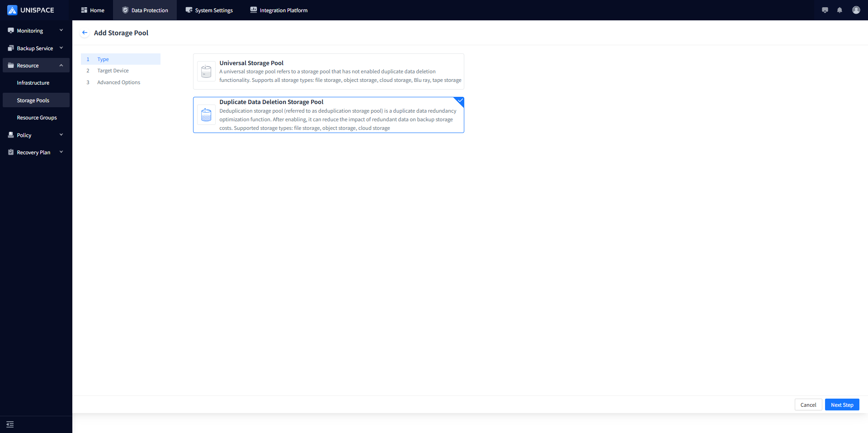Select step 1 Type
This screenshot has width=868, height=433.
(x=121, y=59)
